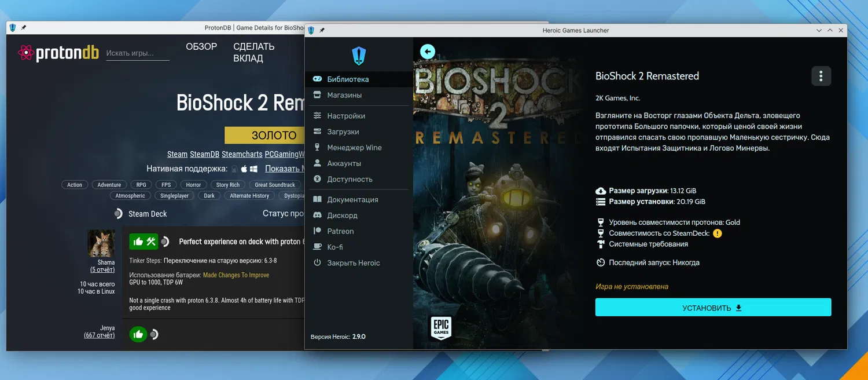
Task: Click thumbs-up tinker badge on Shama's report
Action: coord(144,242)
